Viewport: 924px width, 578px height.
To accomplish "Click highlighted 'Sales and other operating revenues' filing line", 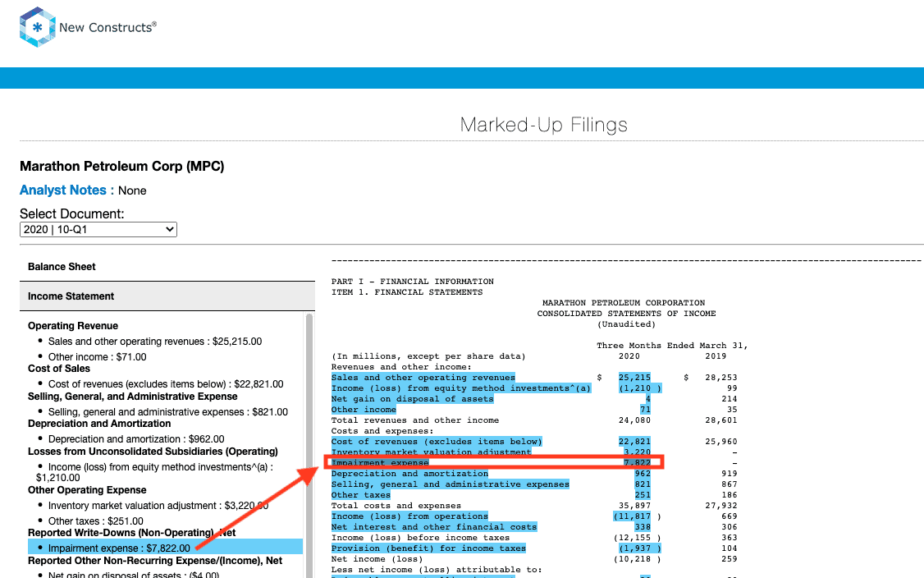I will pyautogui.click(x=423, y=378).
